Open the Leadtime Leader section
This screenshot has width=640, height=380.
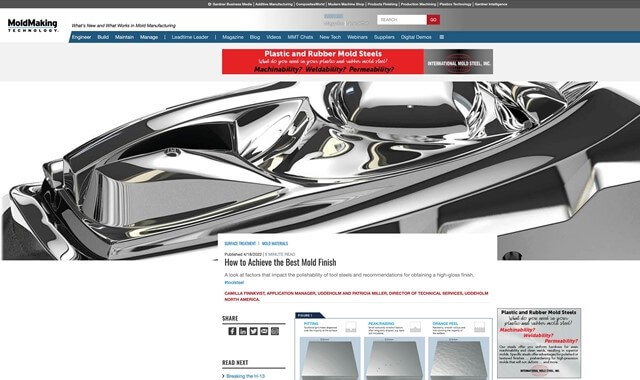(190, 37)
